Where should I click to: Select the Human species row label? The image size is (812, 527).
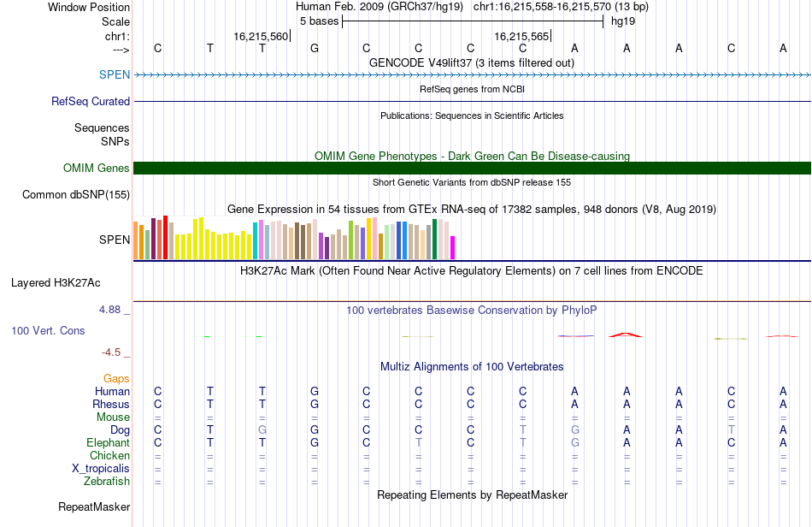pyautogui.click(x=112, y=391)
